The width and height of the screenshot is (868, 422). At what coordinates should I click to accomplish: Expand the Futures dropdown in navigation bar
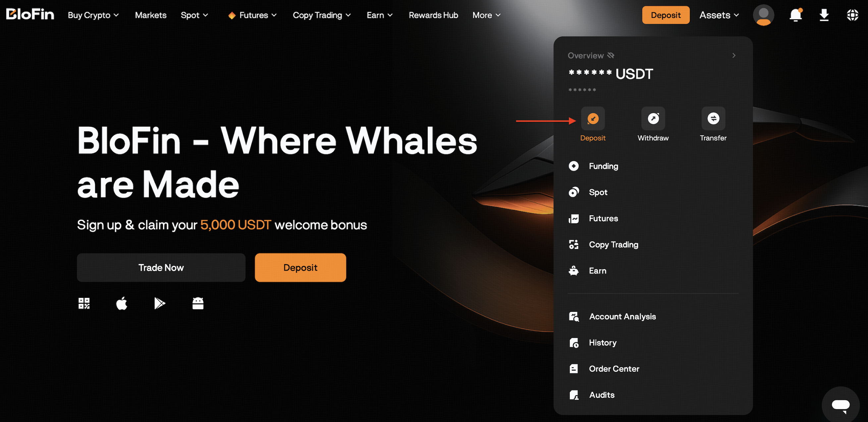[x=252, y=15]
